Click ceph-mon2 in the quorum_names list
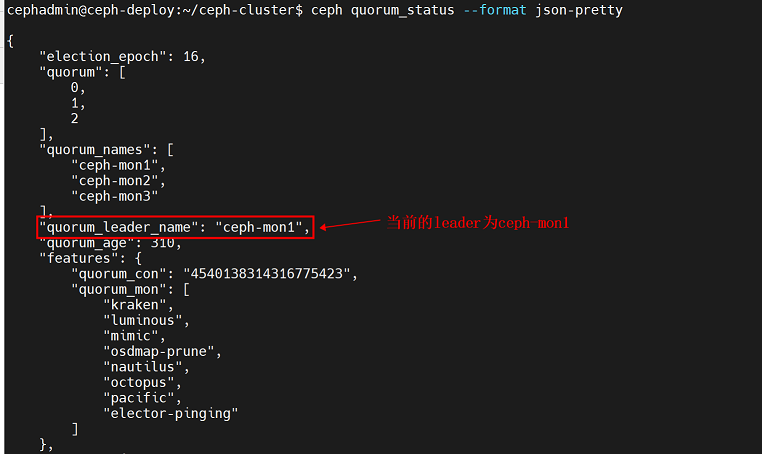This screenshot has height=454, width=762. click(117, 181)
